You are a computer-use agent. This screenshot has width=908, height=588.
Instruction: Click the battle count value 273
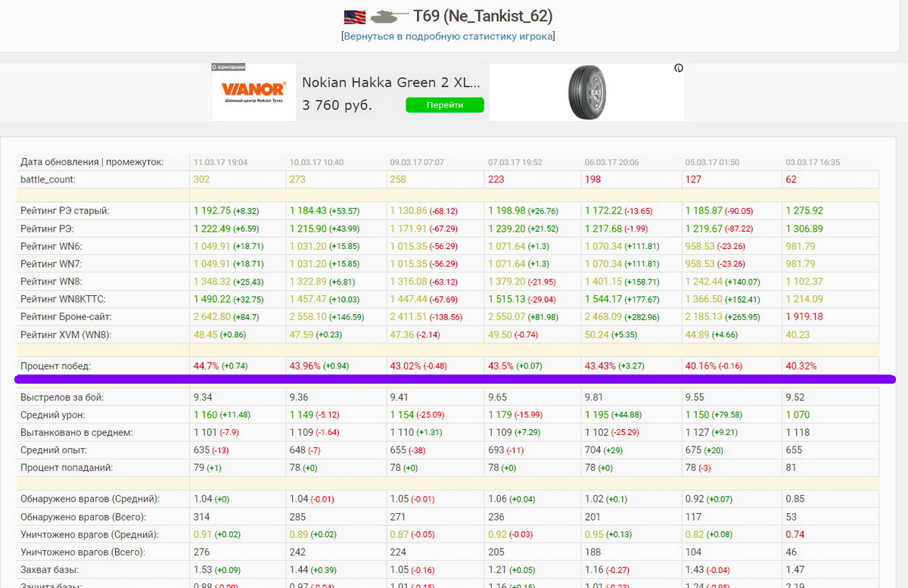[298, 179]
